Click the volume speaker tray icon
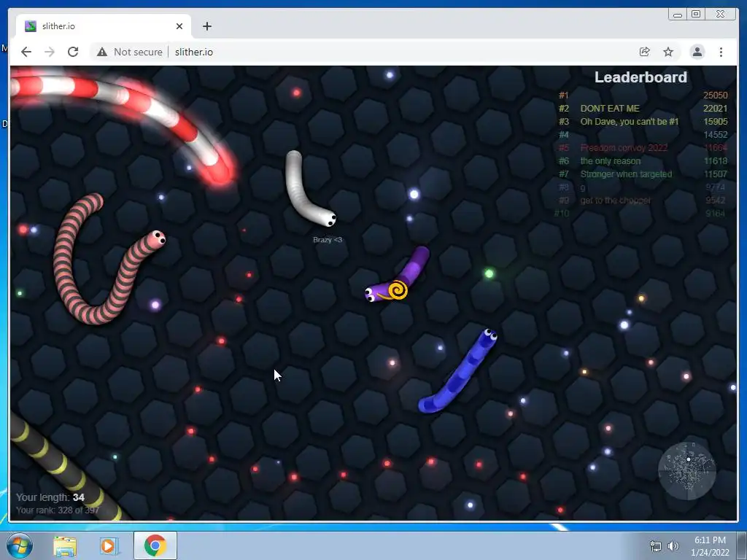This screenshot has width=747, height=560. point(673,546)
